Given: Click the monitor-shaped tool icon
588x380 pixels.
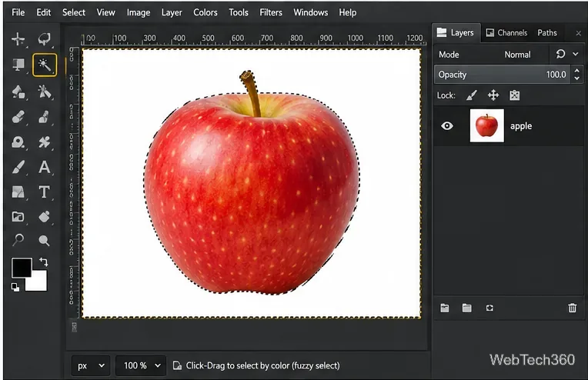Looking at the screenshot, I should click(18, 65).
